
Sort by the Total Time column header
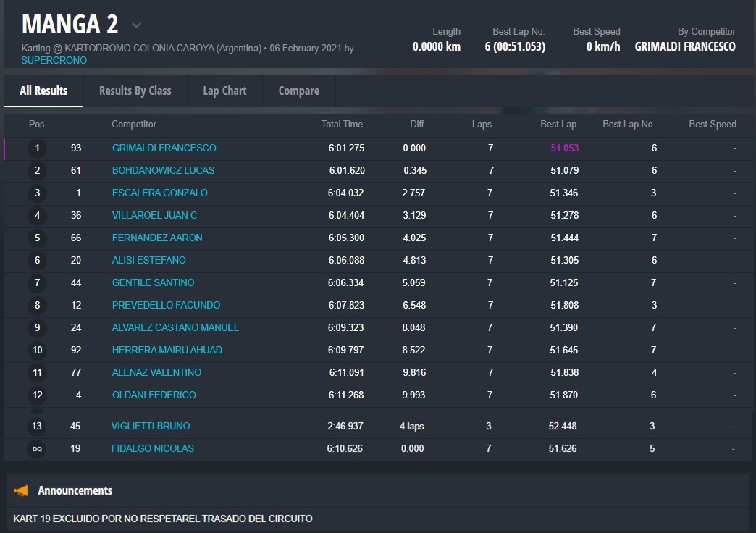click(x=342, y=124)
